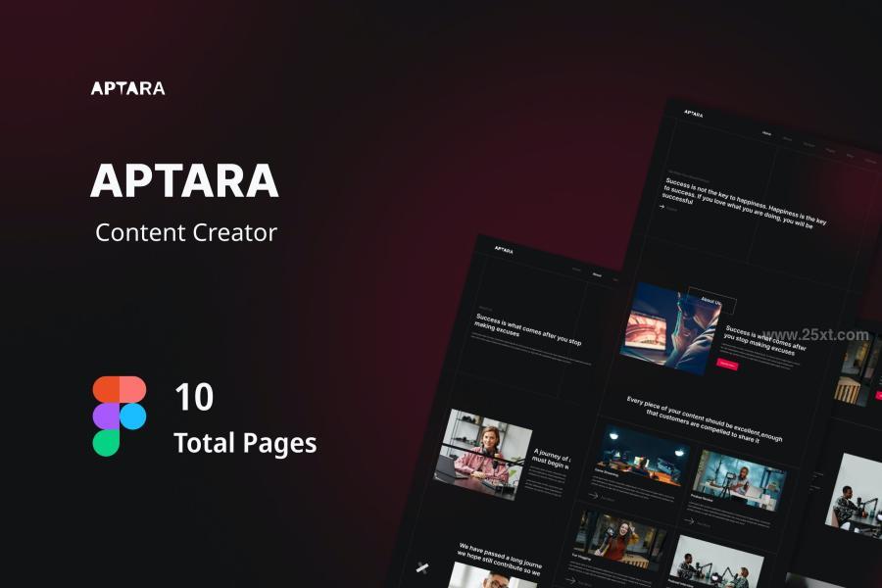882x588 pixels.
Task: Click the APTARA logo in the shorter front mockup page
Action: [504, 250]
